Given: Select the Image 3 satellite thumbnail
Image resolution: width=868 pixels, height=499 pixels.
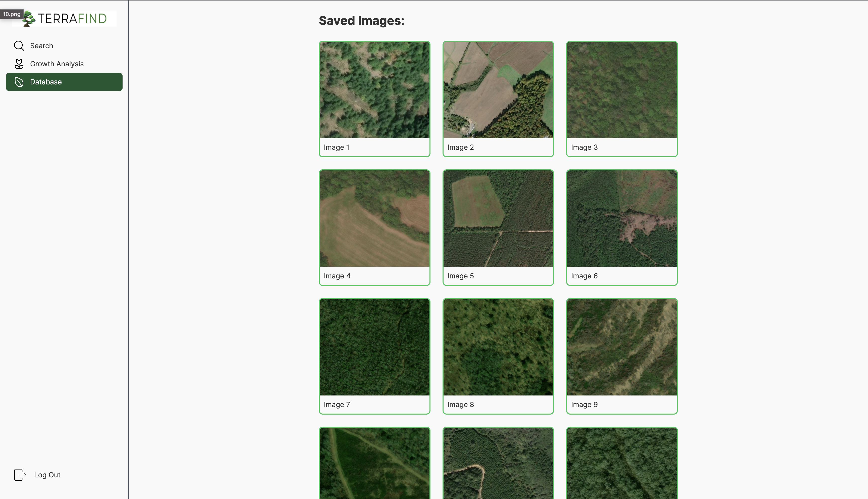Looking at the screenshot, I should [x=622, y=90].
